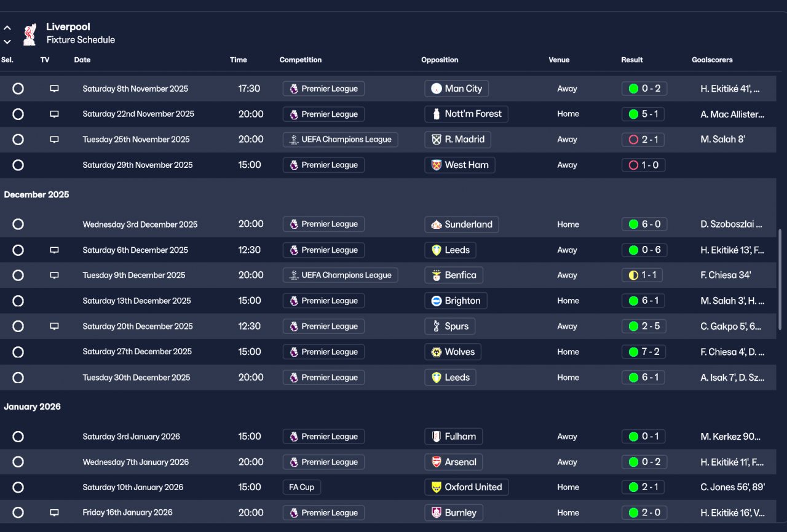This screenshot has height=532, width=787.
Task: Select the West Ham fixture radio button
Action: click(18, 165)
